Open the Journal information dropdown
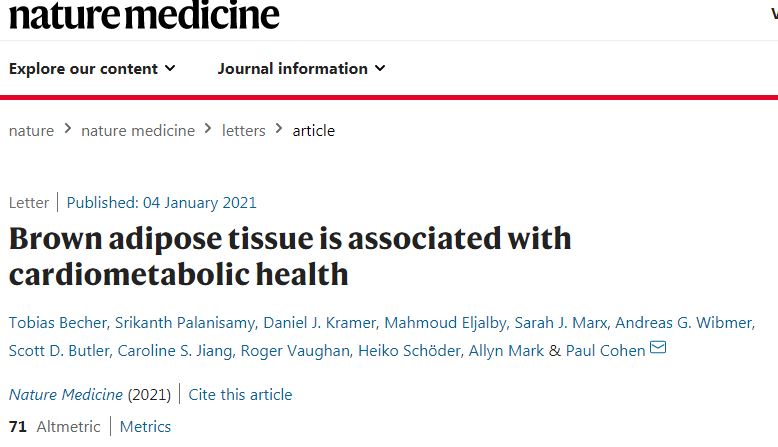 (301, 69)
